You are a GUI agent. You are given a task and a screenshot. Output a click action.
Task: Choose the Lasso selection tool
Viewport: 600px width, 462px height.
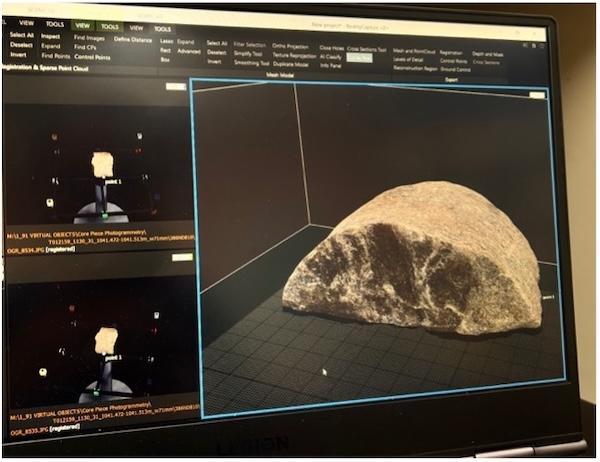[166, 41]
